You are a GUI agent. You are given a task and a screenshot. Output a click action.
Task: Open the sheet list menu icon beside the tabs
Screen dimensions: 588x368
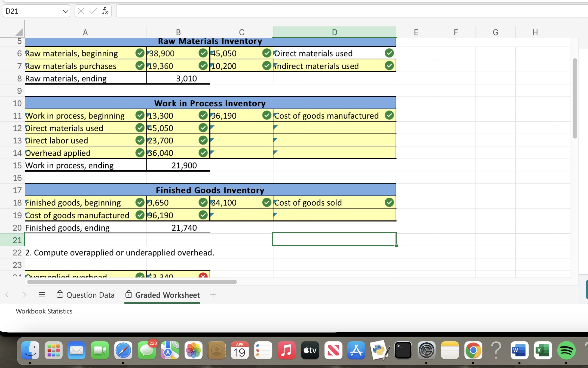(41, 295)
